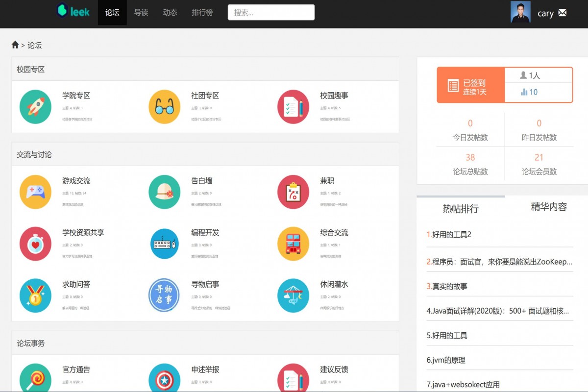This screenshot has height=392, width=588.
Task: Switch to the 精华内容 tab
Action: click(x=548, y=207)
